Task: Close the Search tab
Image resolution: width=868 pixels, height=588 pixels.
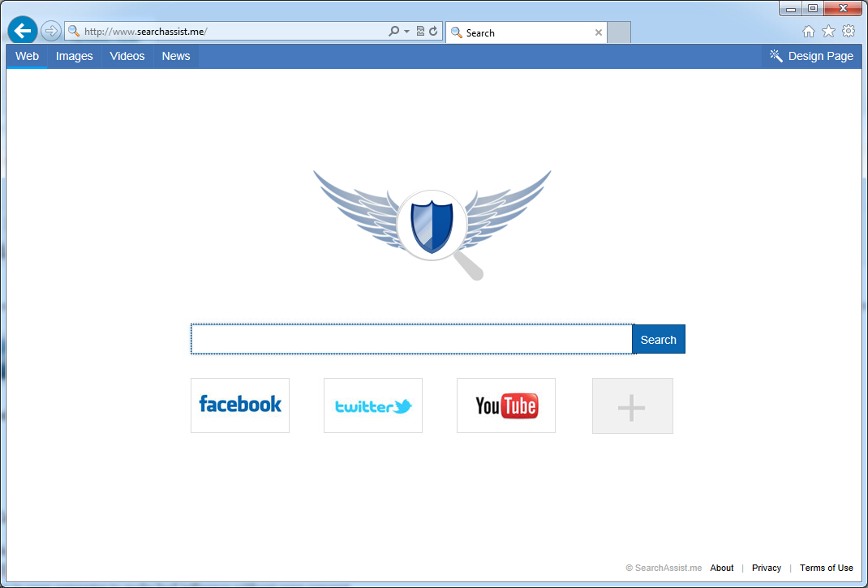Action: click(599, 32)
